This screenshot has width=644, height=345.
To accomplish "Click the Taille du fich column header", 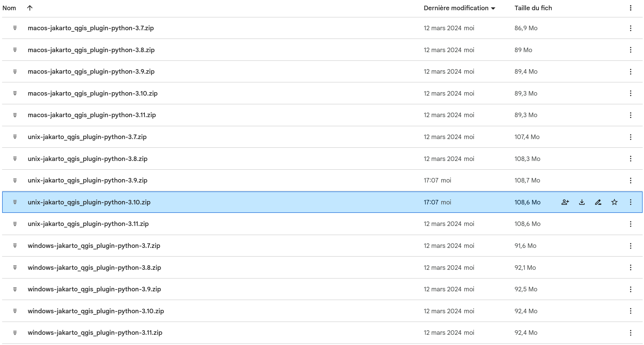I will pos(533,8).
